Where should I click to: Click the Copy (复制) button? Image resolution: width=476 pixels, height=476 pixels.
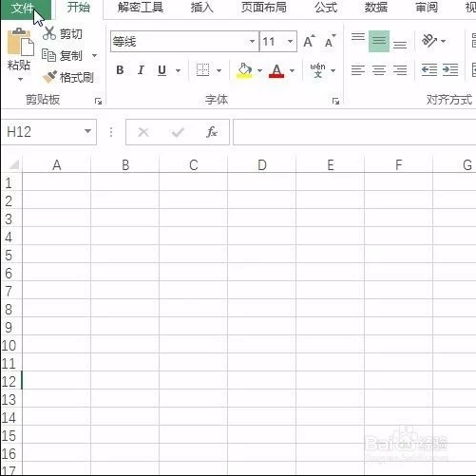pos(62,56)
